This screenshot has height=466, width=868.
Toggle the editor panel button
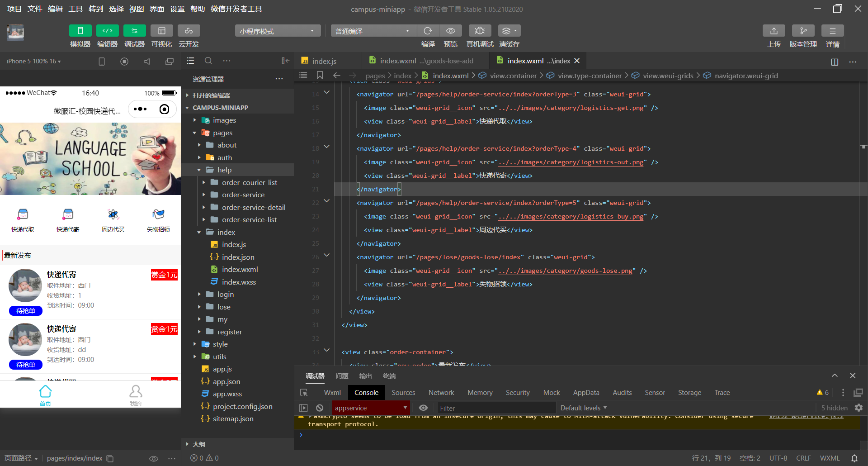point(107,31)
